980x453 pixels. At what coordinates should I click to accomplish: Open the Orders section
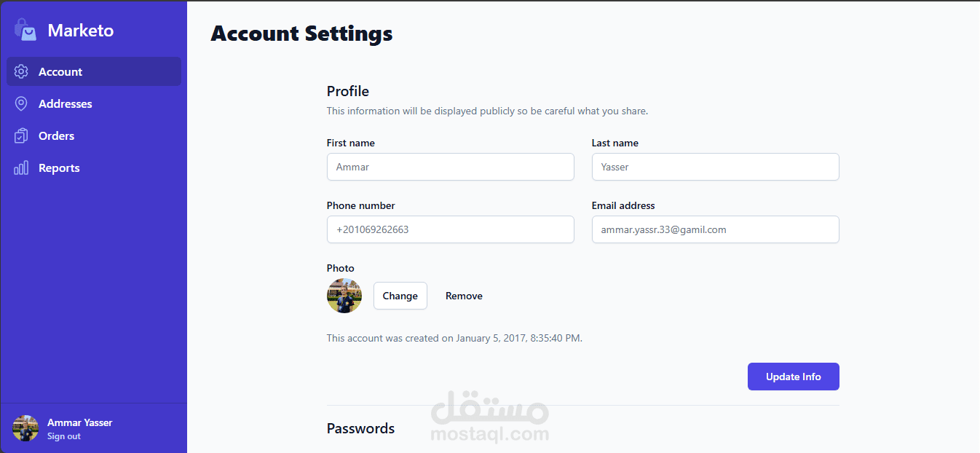coord(57,135)
